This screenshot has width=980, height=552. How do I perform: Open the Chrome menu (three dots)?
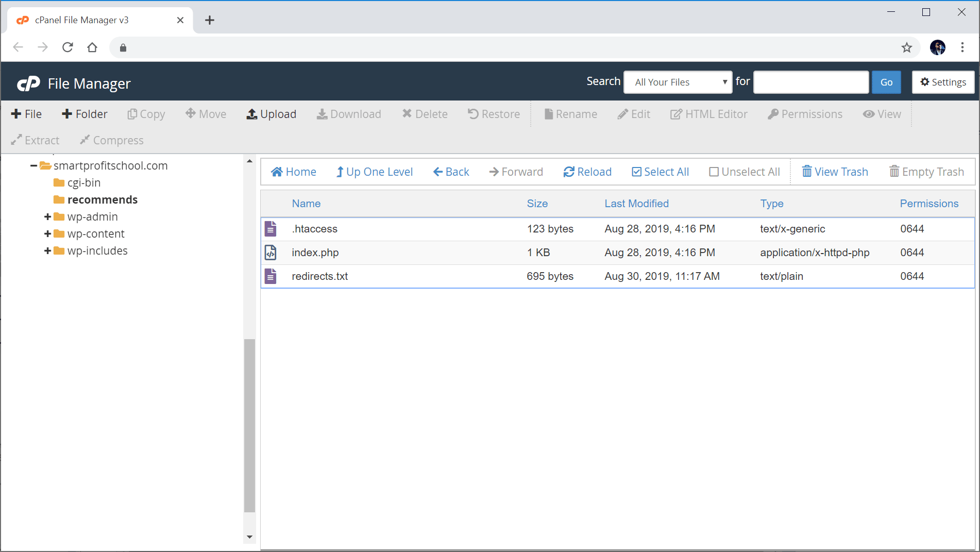(x=962, y=47)
